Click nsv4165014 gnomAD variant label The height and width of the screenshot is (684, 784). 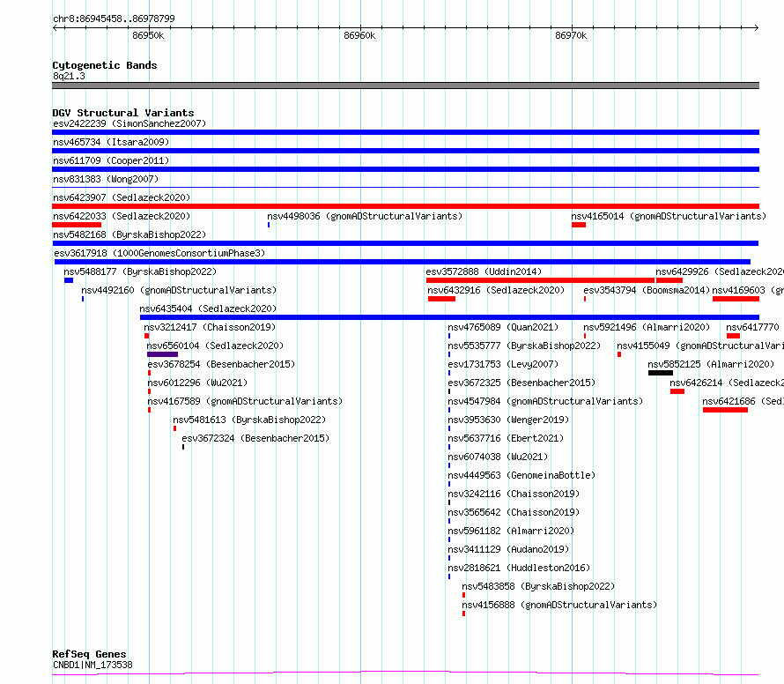pyautogui.click(x=669, y=216)
